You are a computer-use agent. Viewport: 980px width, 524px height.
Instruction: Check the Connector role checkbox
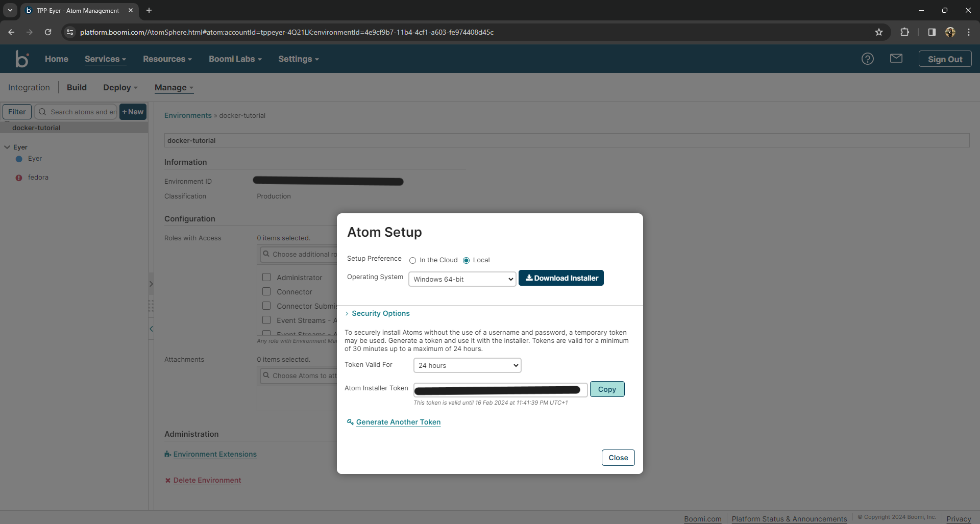point(266,291)
